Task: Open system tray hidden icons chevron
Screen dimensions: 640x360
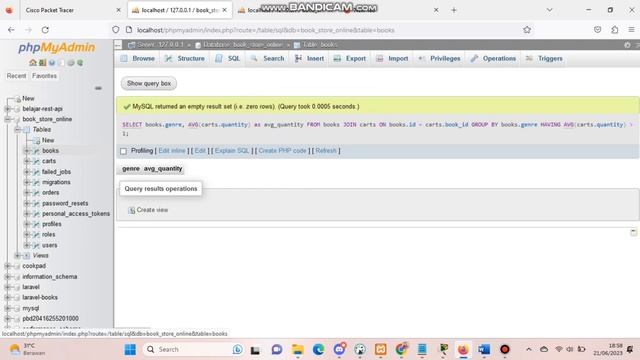Action: [529, 349]
